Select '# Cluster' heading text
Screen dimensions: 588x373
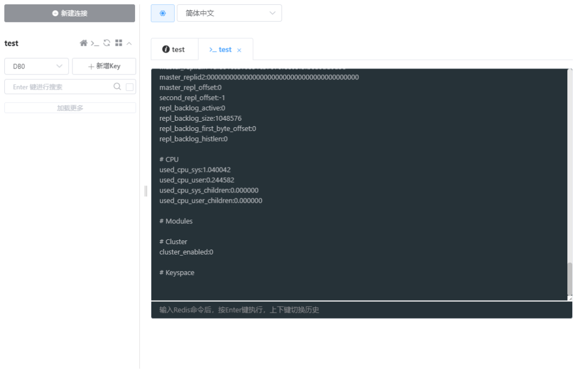pyautogui.click(x=173, y=241)
